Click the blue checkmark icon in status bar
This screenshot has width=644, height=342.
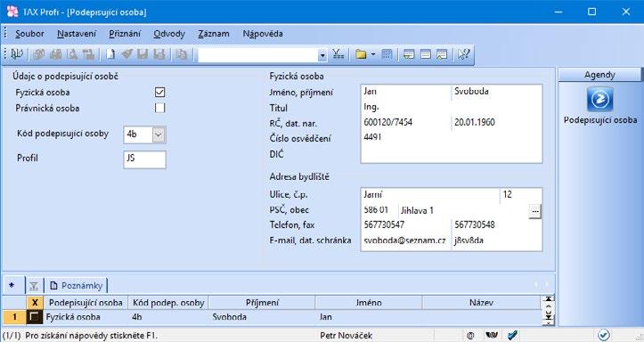[x=512, y=336]
